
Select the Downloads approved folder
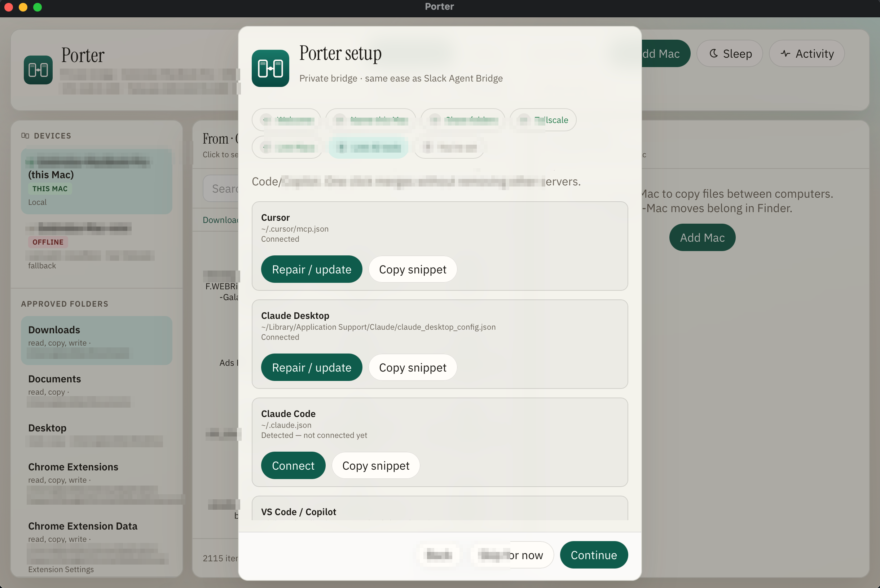coord(96,341)
